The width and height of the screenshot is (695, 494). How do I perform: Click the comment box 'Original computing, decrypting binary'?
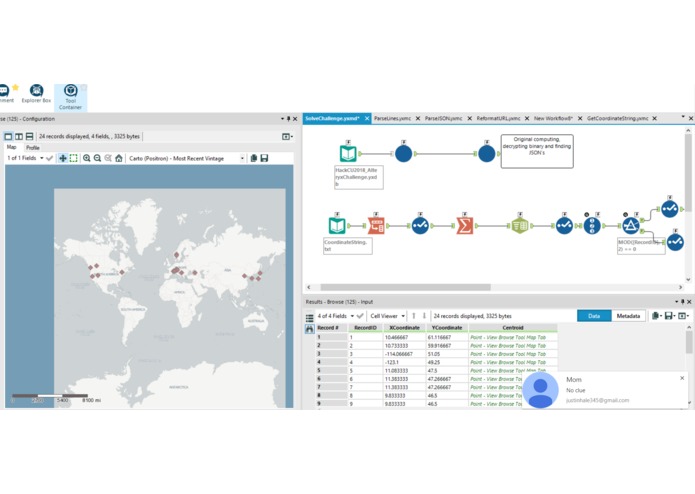pos(537,151)
